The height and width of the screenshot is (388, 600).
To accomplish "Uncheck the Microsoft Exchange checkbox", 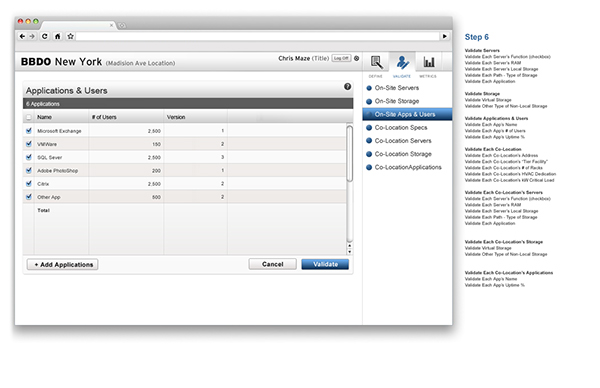I will [29, 130].
